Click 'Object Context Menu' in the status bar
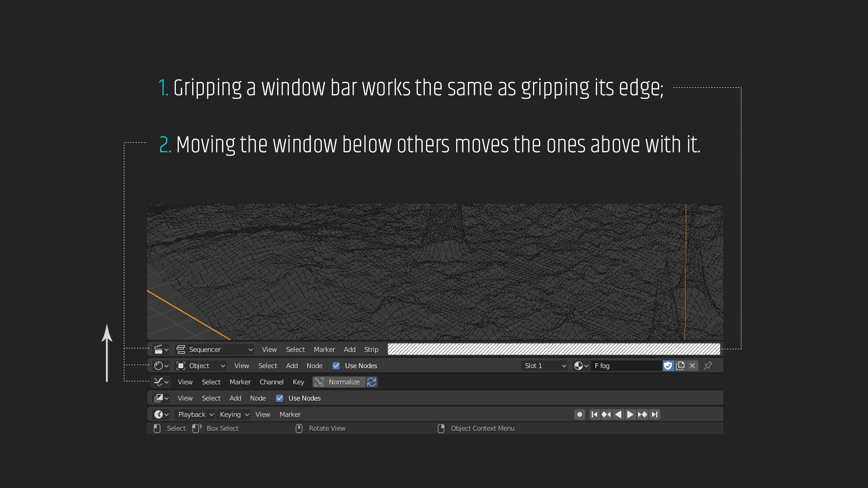 (x=482, y=428)
